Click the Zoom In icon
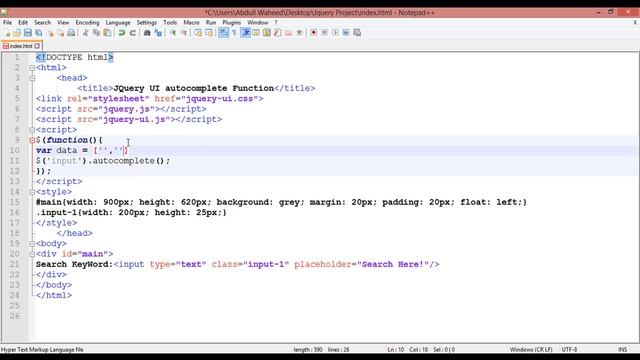This screenshot has height=360, width=640. click(173, 33)
